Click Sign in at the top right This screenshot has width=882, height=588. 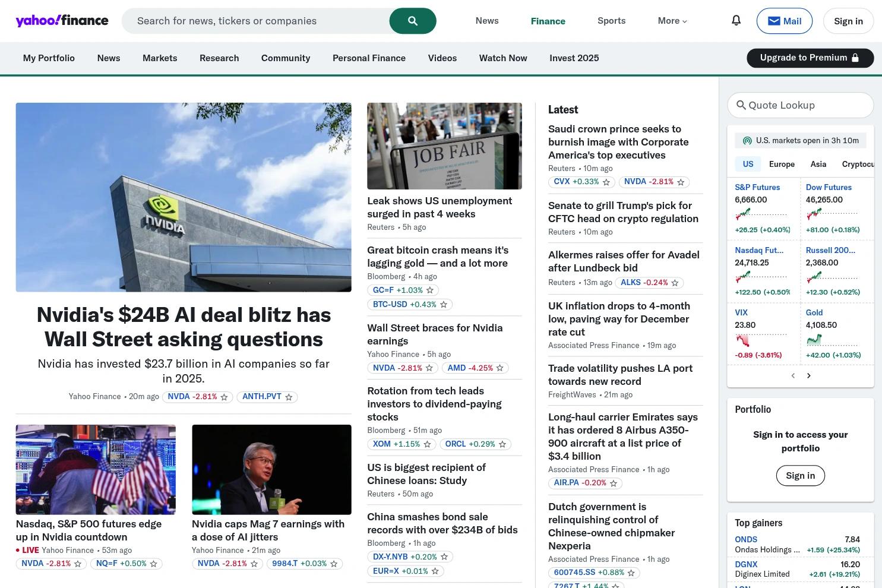coord(848,21)
